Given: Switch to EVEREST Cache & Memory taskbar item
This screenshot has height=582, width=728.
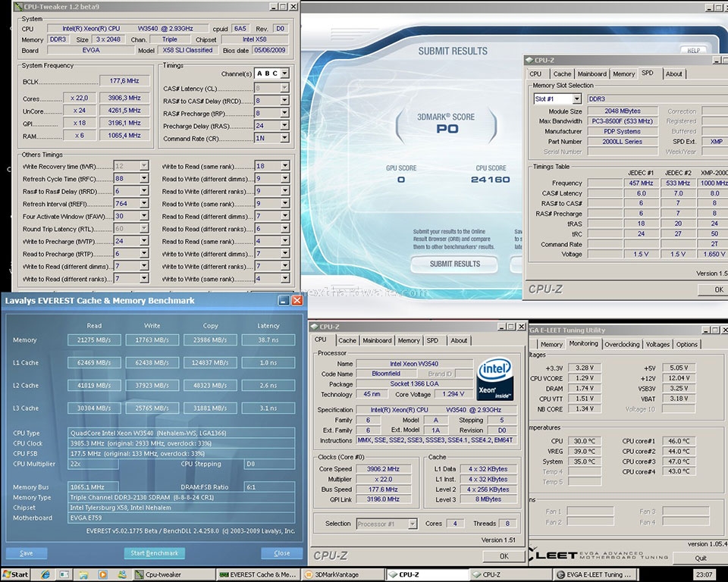Looking at the screenshot, I should (258, 574).
